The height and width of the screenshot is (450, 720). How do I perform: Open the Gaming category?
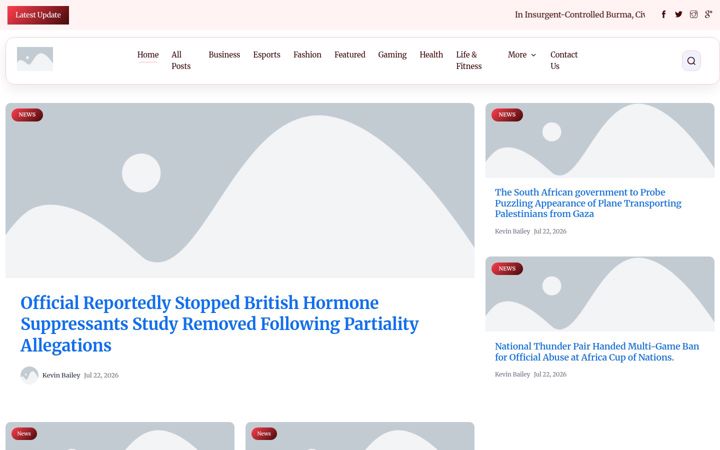coord(392,55)
